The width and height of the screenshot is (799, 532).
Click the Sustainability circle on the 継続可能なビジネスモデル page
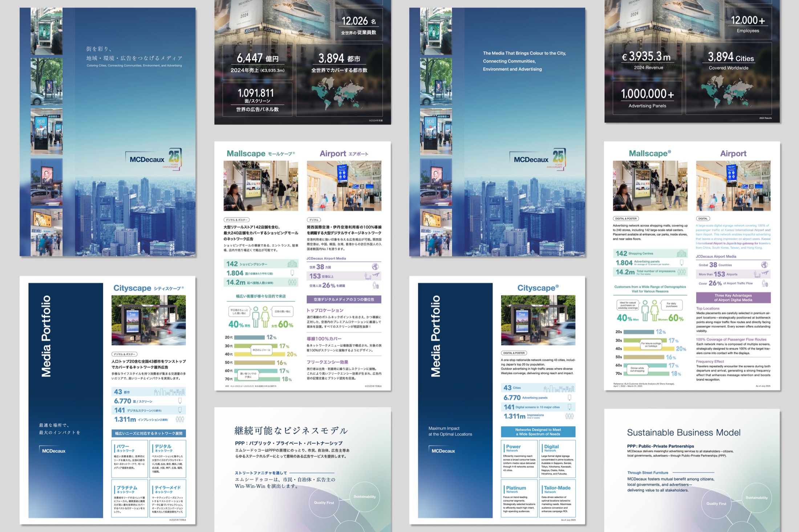click(x=365, y=497)
